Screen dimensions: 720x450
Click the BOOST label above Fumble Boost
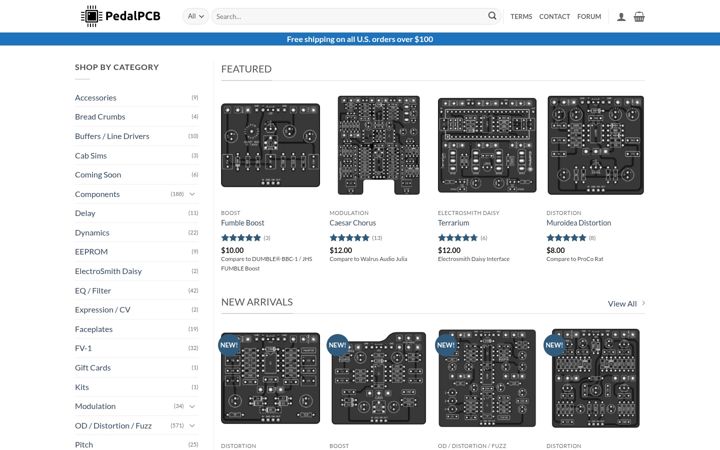point(231,213)
